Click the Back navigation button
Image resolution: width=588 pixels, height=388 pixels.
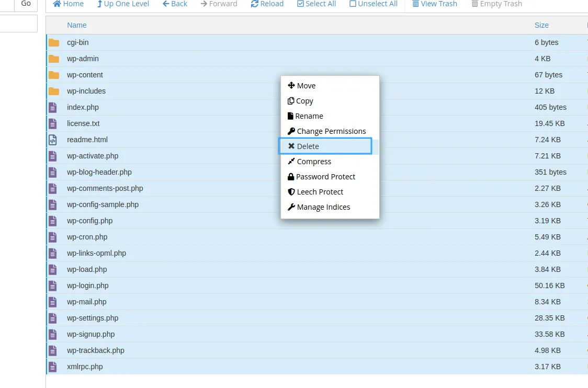(x=175, y=4)
